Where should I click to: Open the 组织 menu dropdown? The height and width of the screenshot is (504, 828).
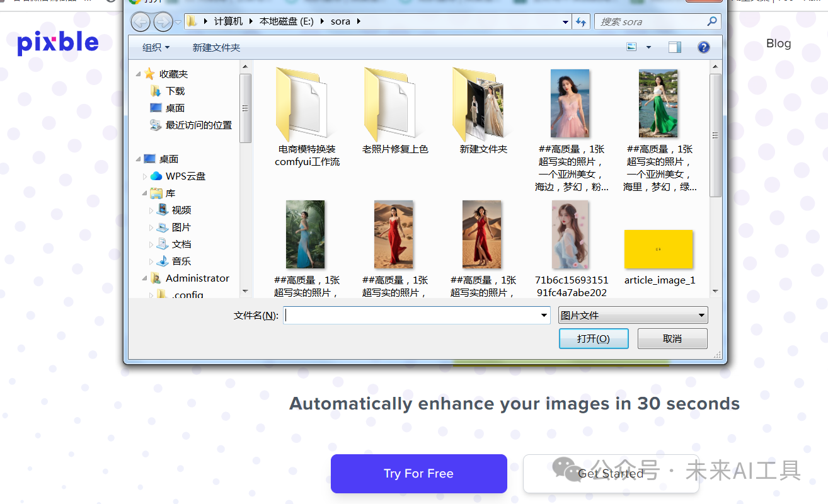pyautogui.click(x=156, y=48)
